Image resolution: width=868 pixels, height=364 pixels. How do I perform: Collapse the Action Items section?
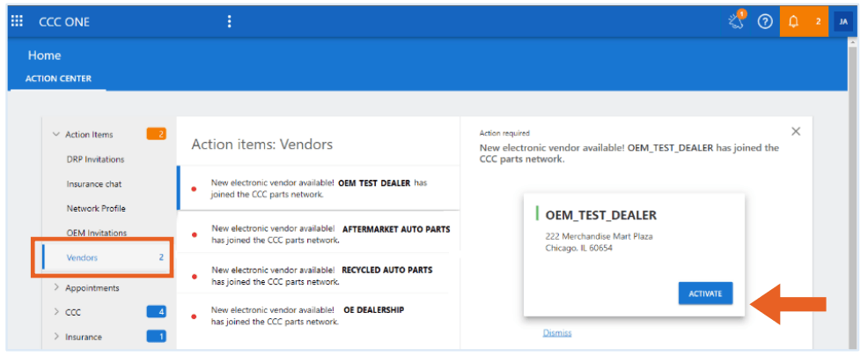click(x=56, y=134)
